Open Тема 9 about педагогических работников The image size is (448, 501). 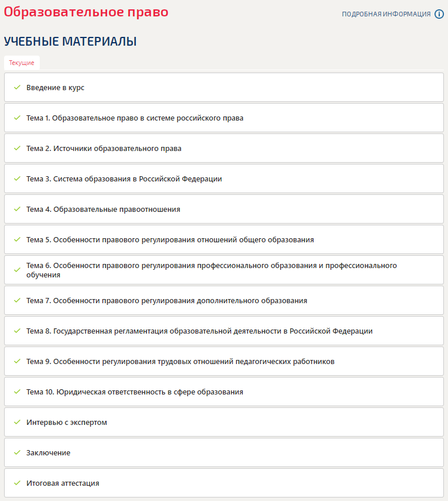180,362
